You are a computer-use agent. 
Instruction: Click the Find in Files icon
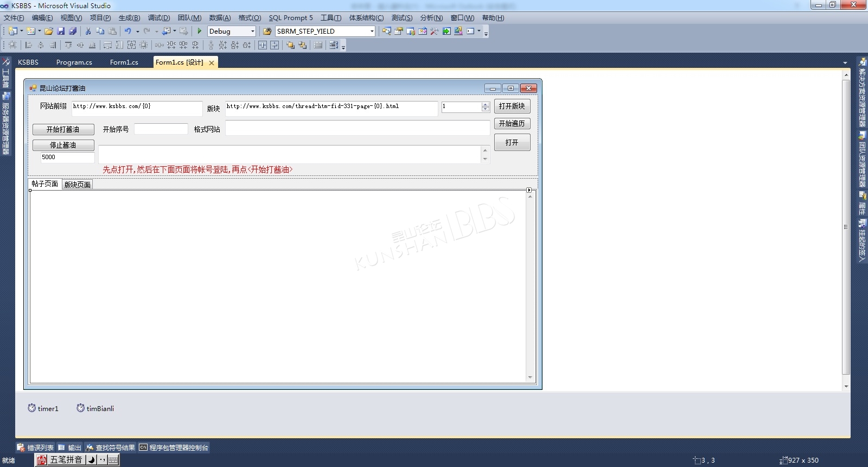point(267,31)
